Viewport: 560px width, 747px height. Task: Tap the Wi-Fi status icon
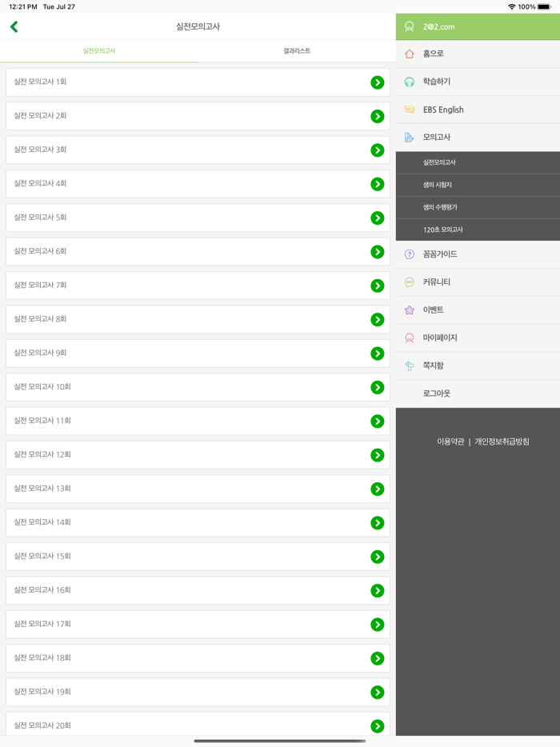[512, 6]
